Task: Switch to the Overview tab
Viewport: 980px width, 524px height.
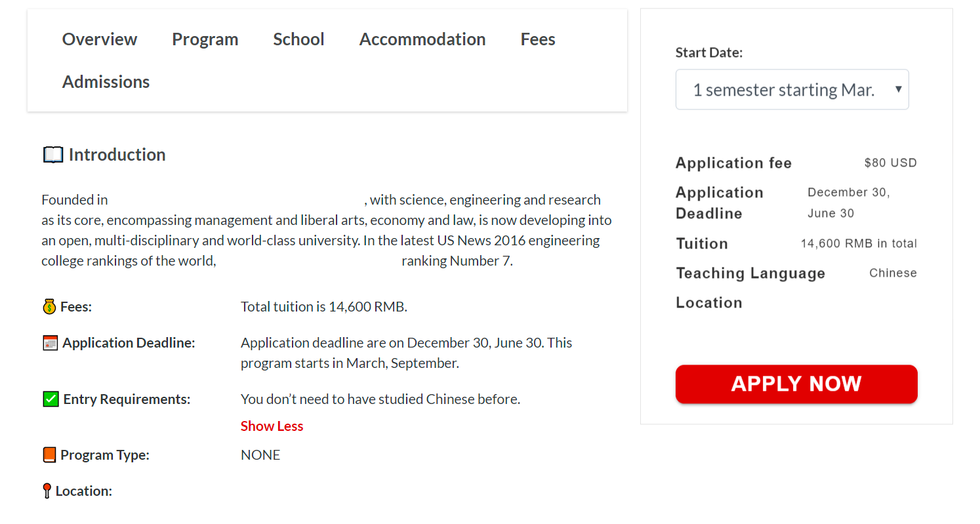Action: tap(100, 39)
